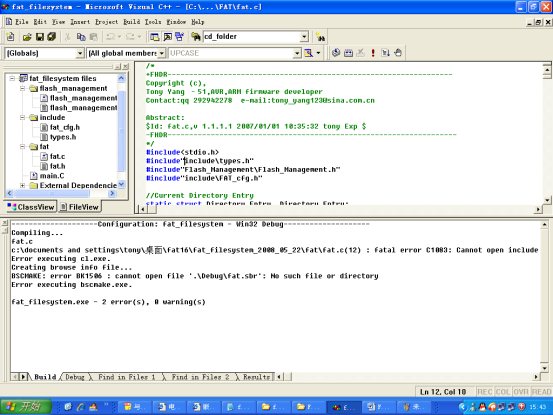Click the Stop Build toolbar icon
Viewport: 553px width, 415px height.
(x=360, y=53)
